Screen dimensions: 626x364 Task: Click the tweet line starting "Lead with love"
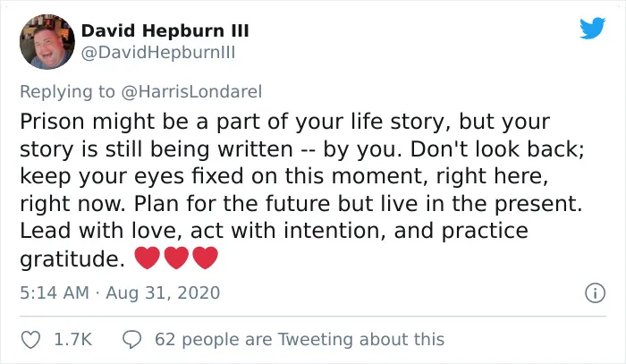tap(274, 231)
